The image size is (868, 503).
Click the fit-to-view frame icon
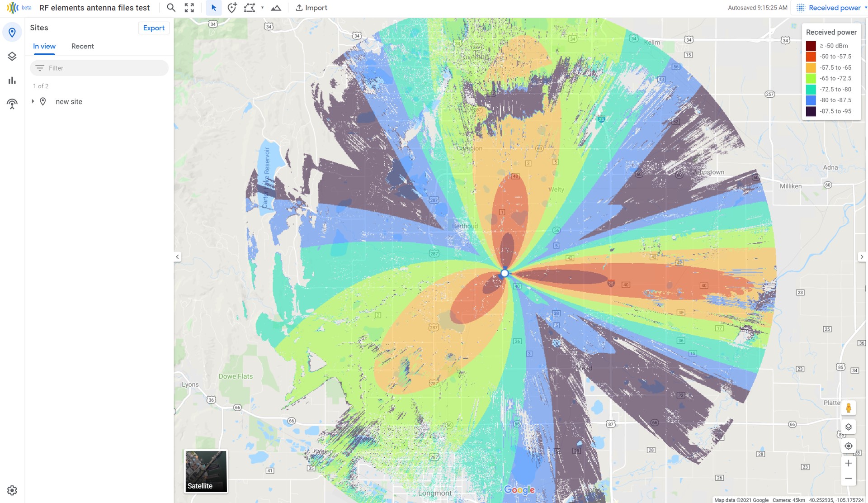pos(189,8)
